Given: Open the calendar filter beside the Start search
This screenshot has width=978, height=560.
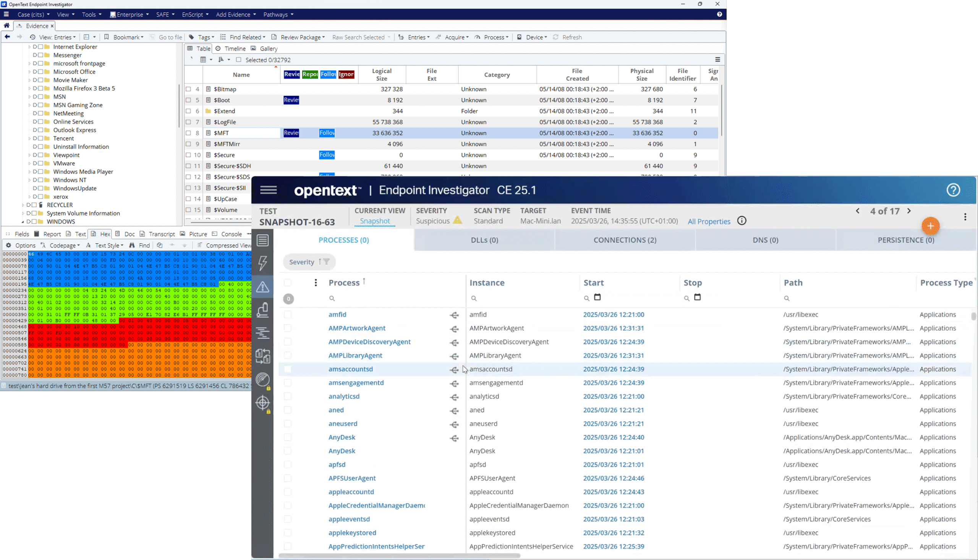Looking at the screenshot, I should point(597,297).
